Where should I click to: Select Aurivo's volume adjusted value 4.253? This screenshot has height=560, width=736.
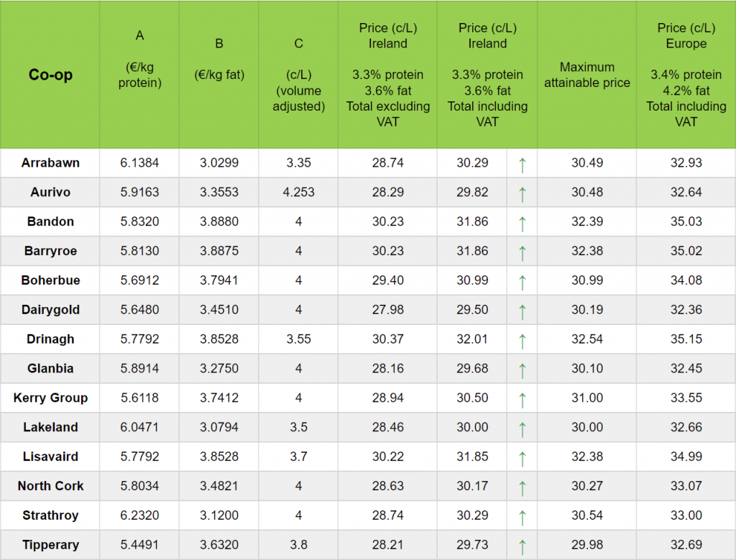pos(298,192)
